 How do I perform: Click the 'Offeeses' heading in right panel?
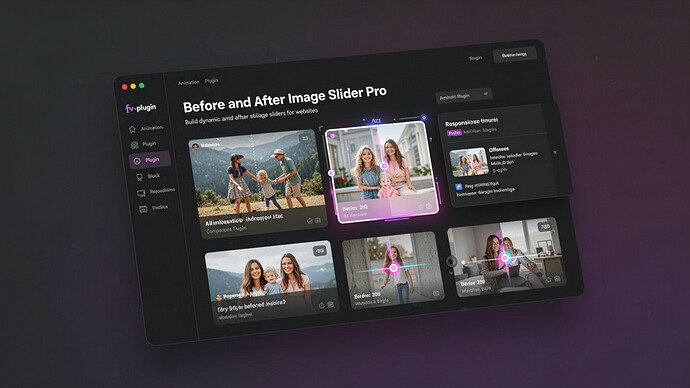(x=499, y=150)
